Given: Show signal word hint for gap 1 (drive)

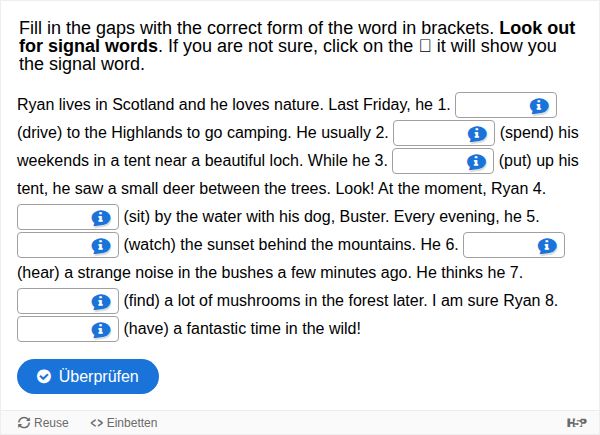Looking at the screenshot, I should pyautogui.click(x=539, y=105).
